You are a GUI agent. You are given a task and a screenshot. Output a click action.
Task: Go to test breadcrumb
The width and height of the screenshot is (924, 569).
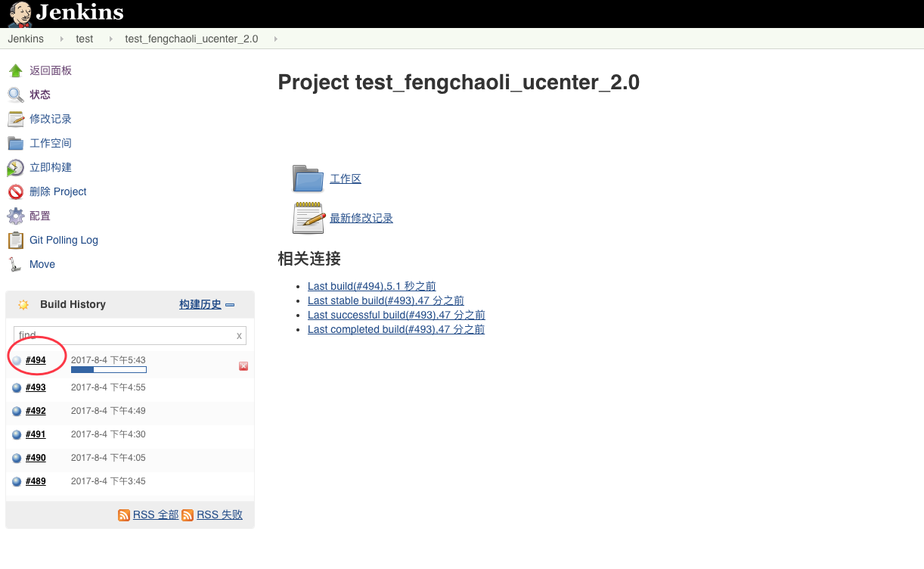point(85,39)
